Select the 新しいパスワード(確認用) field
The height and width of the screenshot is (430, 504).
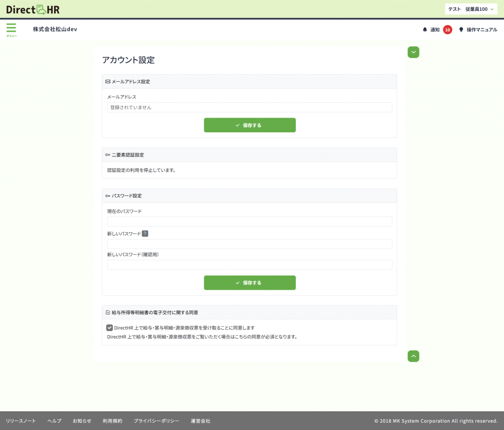click(250, 265)
